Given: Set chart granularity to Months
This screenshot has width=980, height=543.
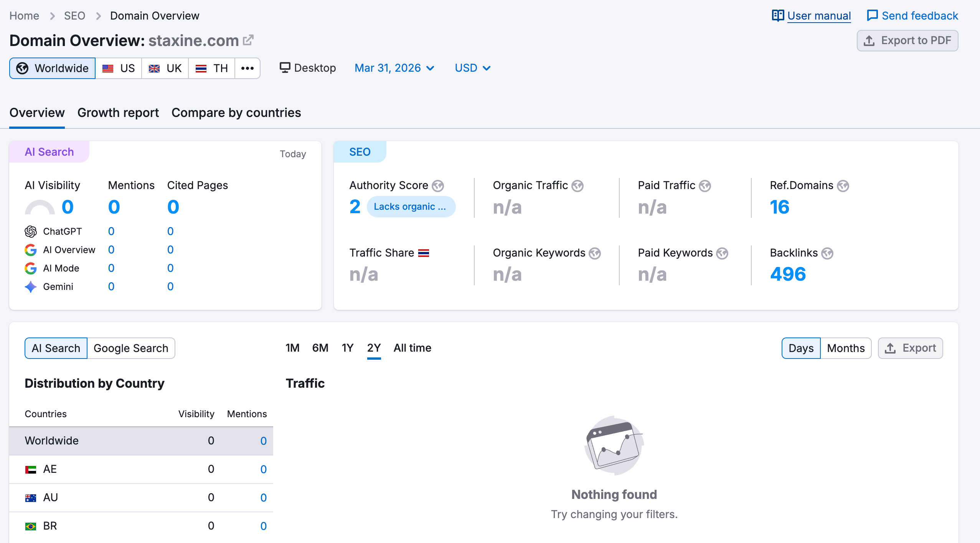Looking at the screenshot, I should [846, 348].
